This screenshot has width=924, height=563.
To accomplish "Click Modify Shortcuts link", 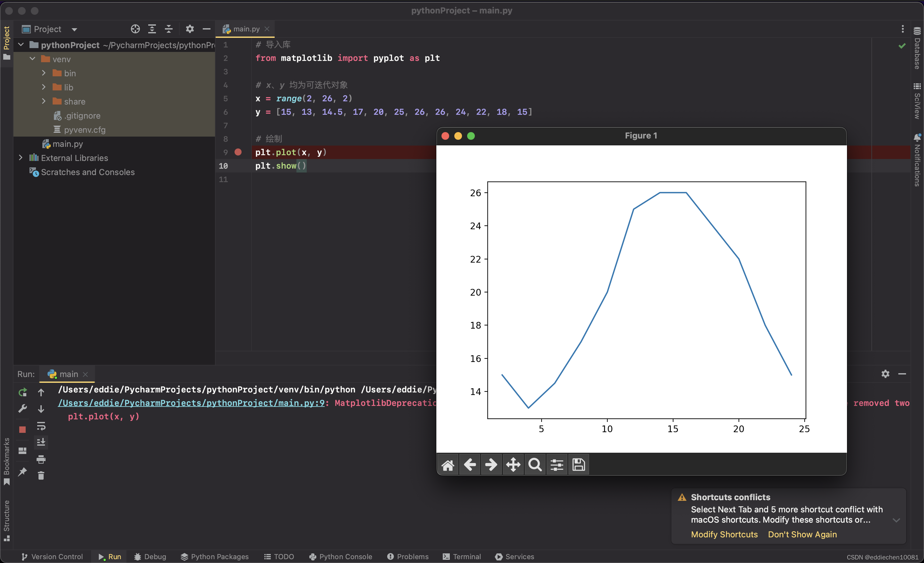I will [x=724, y=534].
